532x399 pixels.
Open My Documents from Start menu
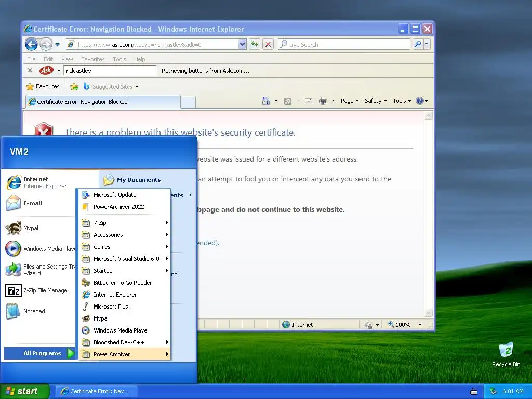(x=138, y=179)
